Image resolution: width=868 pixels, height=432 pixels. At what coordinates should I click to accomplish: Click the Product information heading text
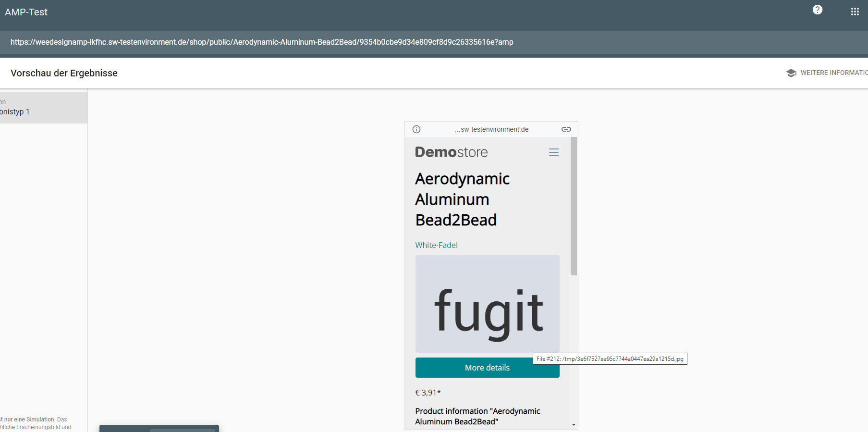tap(477, 416)
